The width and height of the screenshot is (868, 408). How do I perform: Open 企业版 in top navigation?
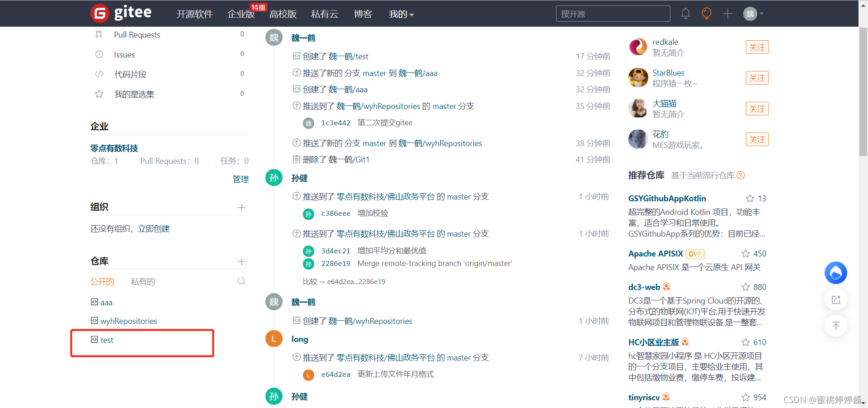tap(241, 14)
